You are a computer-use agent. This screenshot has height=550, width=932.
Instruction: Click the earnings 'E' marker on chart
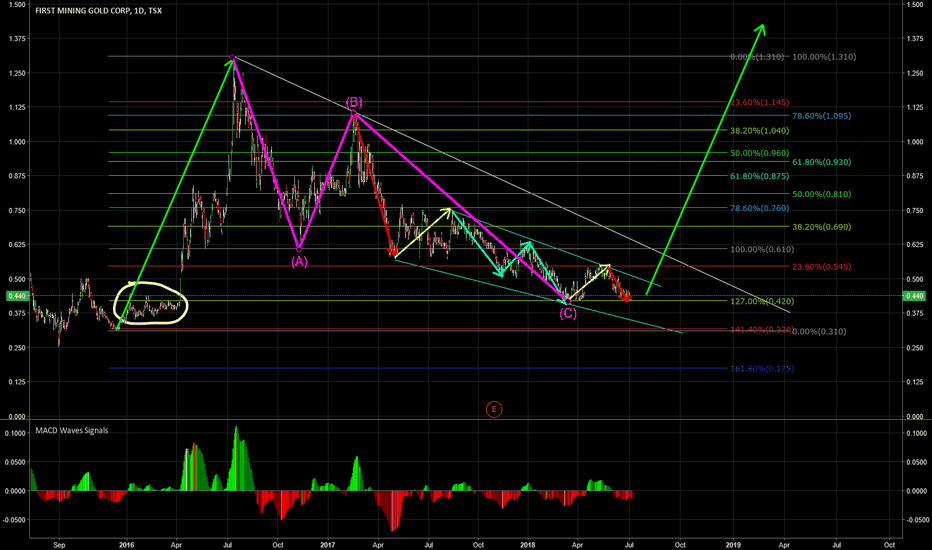494,409
